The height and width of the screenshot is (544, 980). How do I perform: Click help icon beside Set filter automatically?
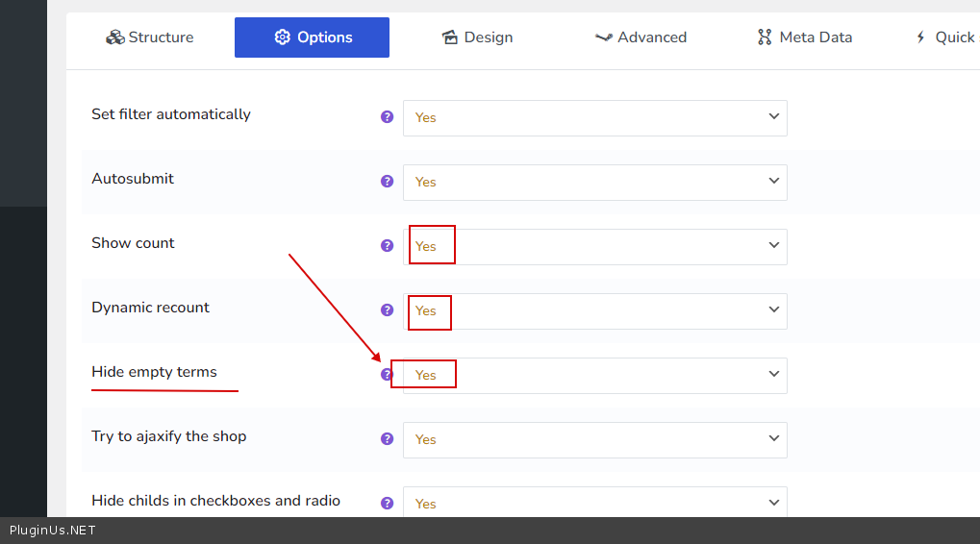point(387,117)
